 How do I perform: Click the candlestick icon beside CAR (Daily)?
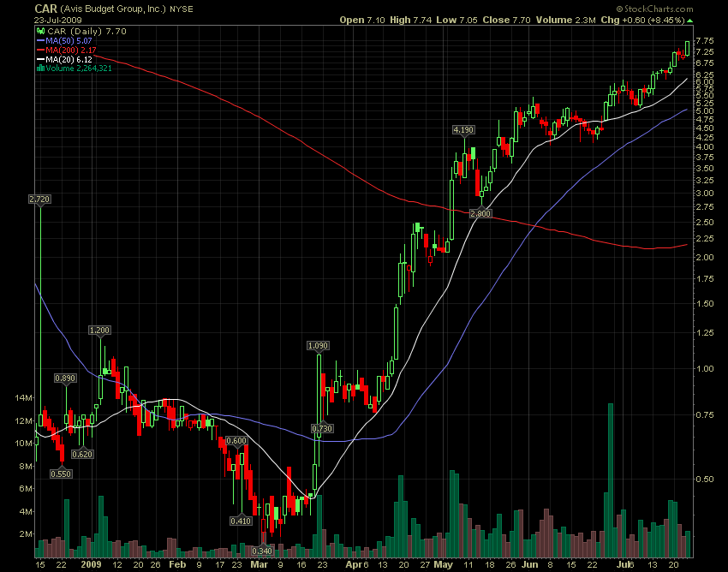coord(41,32)
